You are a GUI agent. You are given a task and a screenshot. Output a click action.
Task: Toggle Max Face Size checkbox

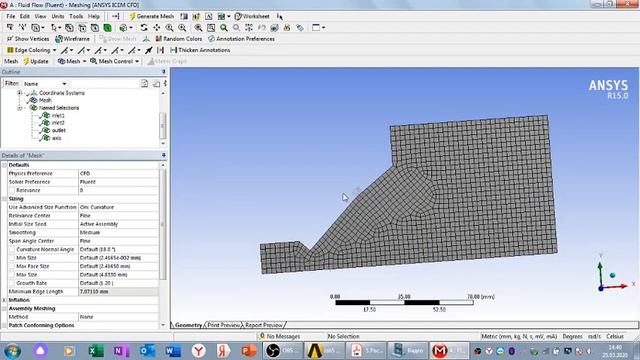point(12,267)
